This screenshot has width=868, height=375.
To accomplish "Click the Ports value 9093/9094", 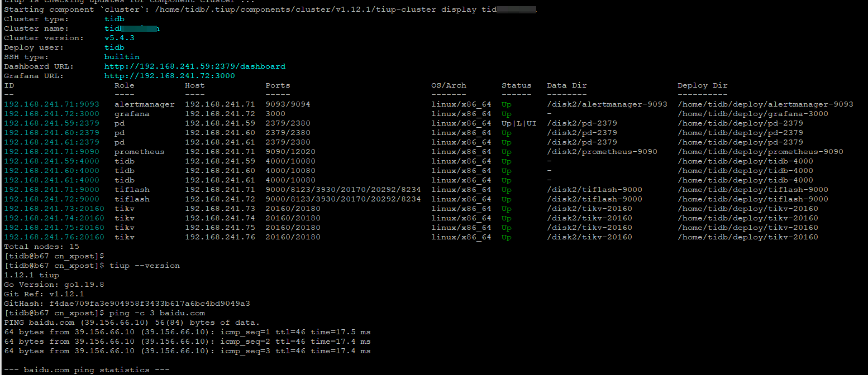I will click(288, 104).
